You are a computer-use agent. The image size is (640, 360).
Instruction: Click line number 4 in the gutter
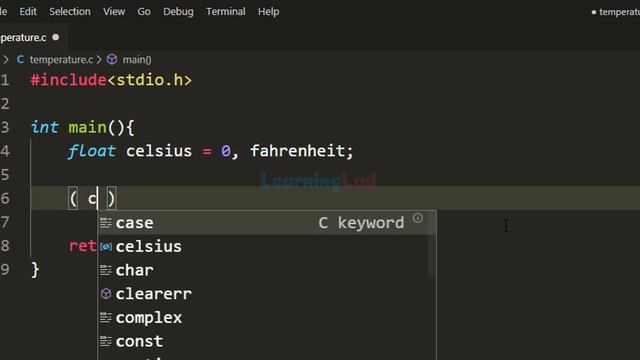point(5,151)
